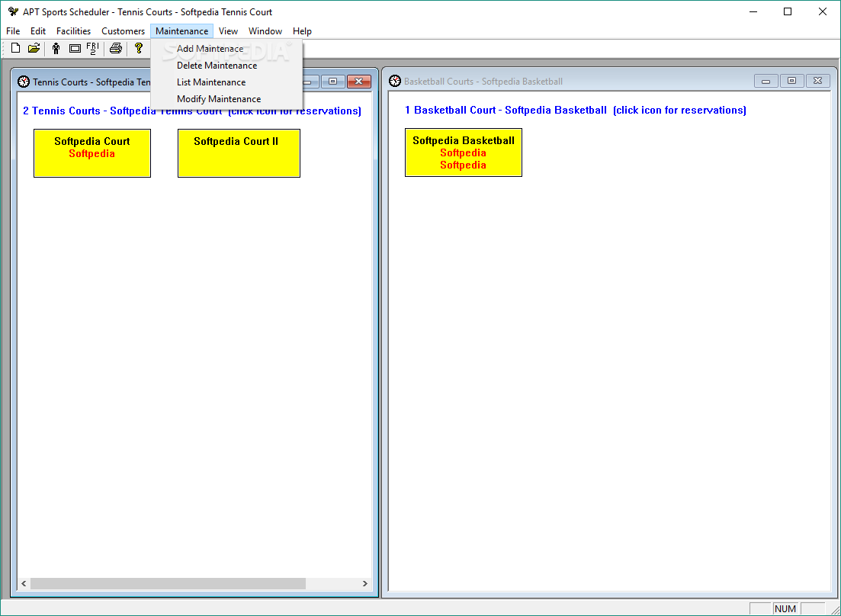The image size is (841, 616).
Task: Click the FRI 2 date toolbar icon
Action: click(x=93, y=48)
